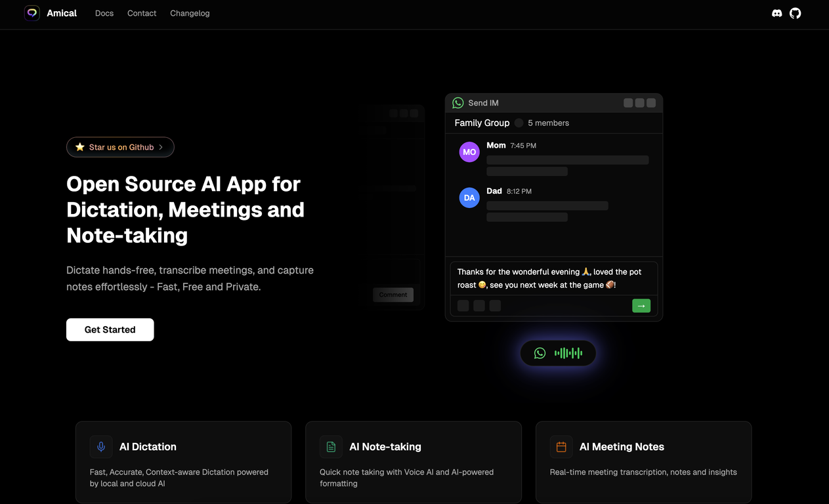Screen dimensions: 829x504
Task: Click the chevron in Star us on Github
Action: [161, 147]
